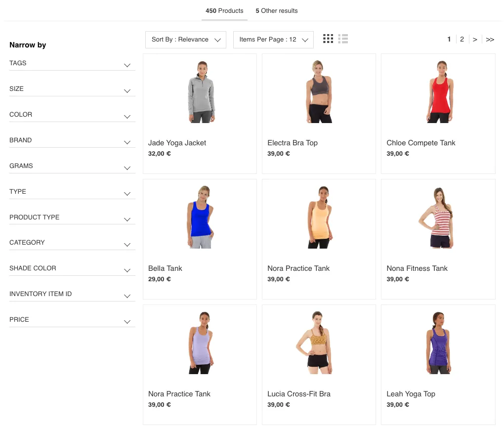Open the orange Nora Practice Tank image

pyautogui.click(x=320, y=217)
